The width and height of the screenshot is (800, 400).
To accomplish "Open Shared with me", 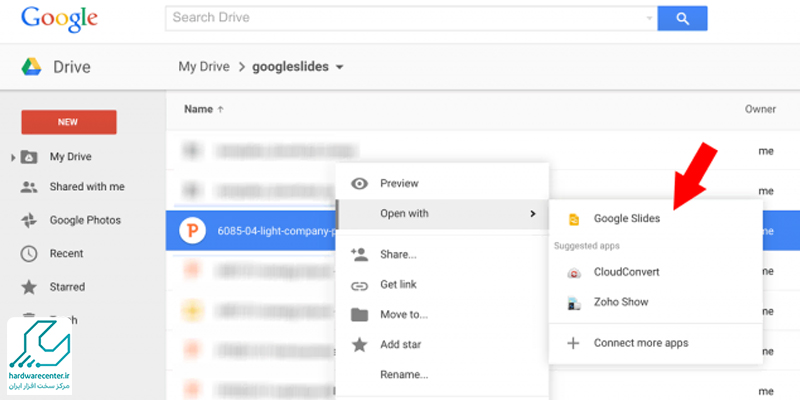I will (x=87, y=187).
